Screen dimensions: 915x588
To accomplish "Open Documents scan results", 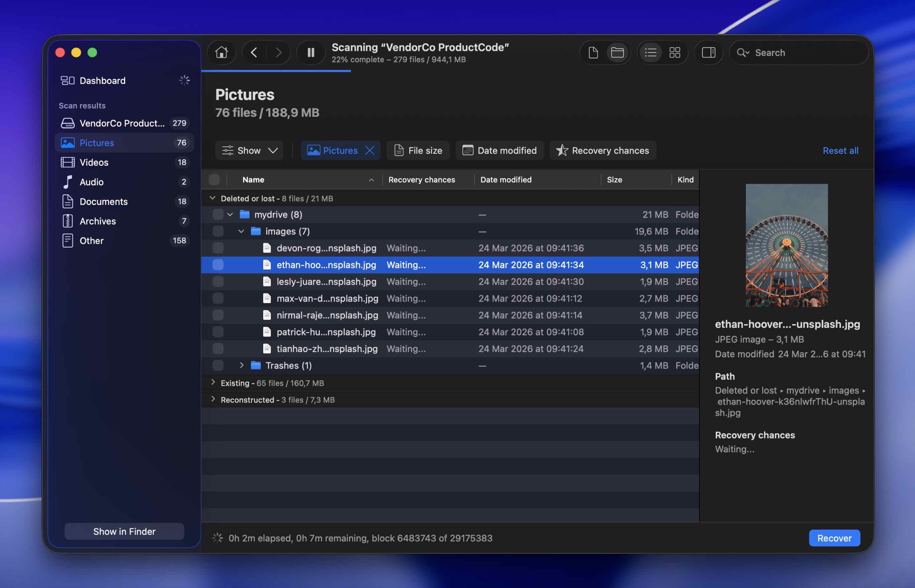I will 124,201.
